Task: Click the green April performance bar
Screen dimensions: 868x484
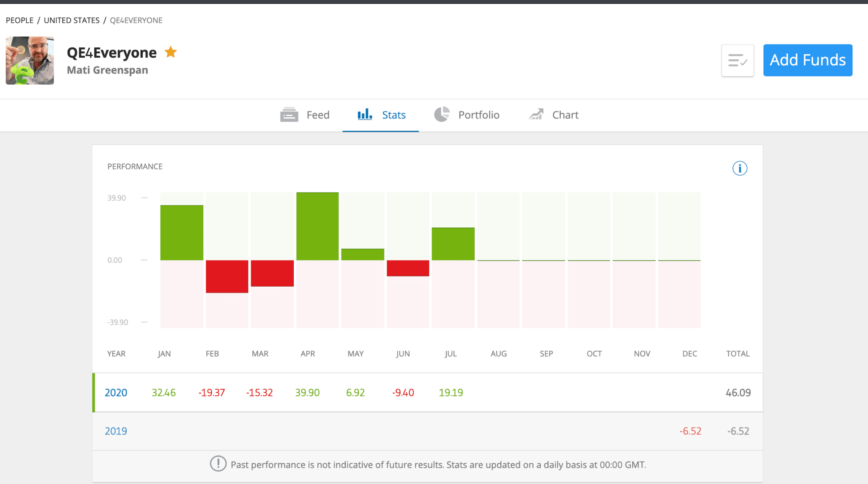Action: (317, 226)
